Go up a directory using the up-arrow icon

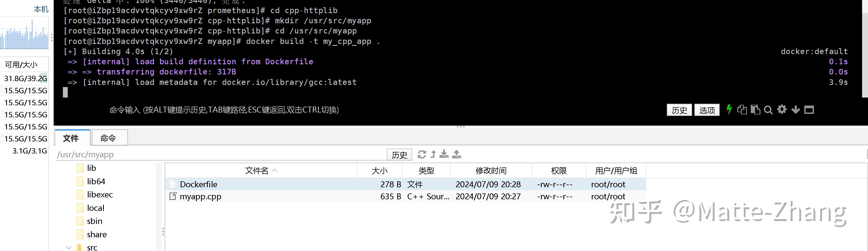click(433, 155)
